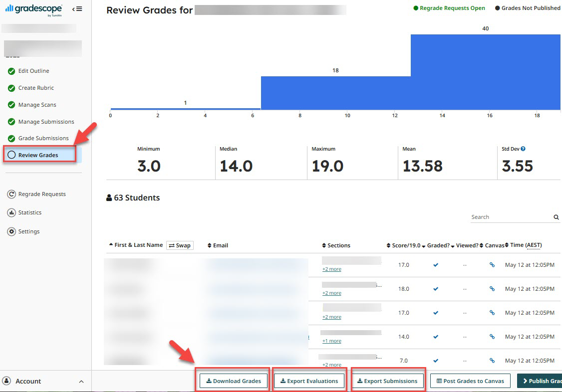562x392 pixels.
Task: Open Grade Submissions step
Action: pos(43,138)
